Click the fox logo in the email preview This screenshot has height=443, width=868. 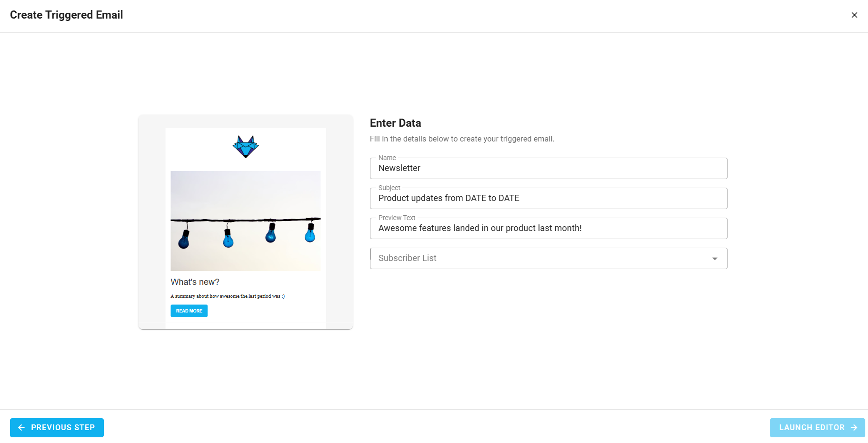(x=245, y=147)
